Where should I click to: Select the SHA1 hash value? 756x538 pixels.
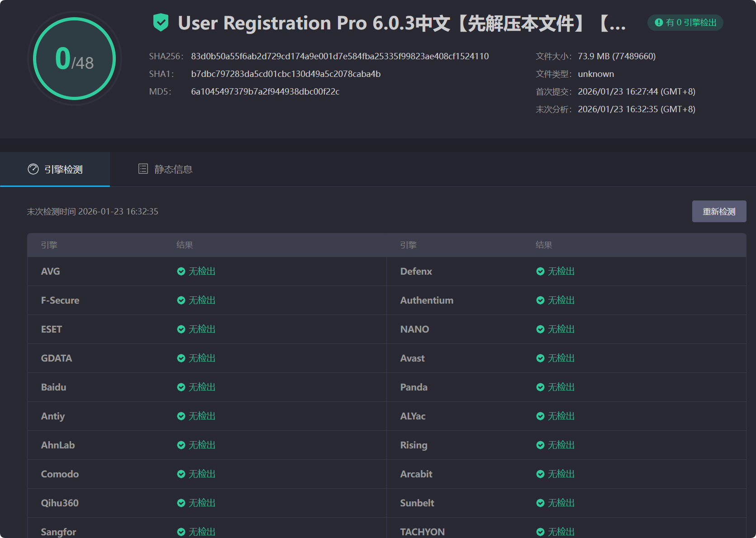click(x=286, y=74)
